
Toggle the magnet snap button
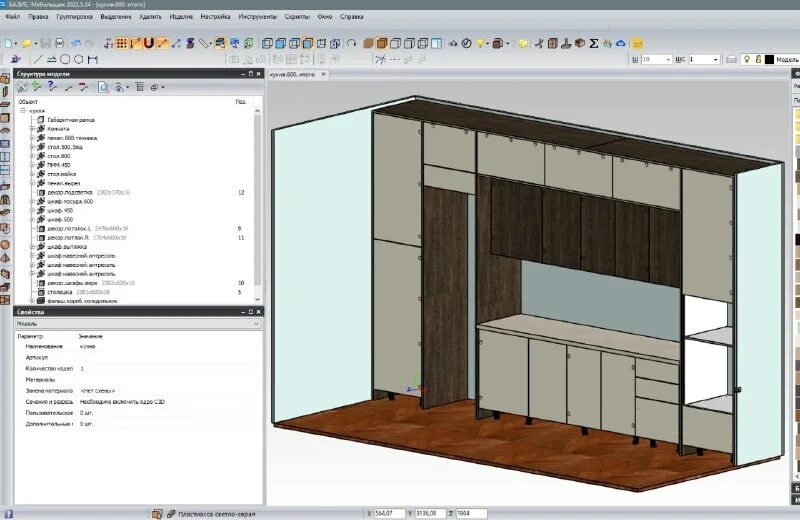point(148,43)
